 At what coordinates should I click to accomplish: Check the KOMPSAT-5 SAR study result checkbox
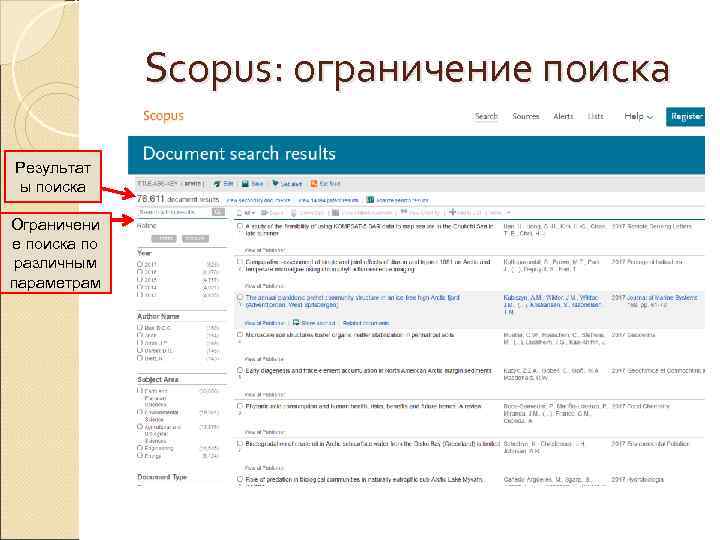pos(240,226)
